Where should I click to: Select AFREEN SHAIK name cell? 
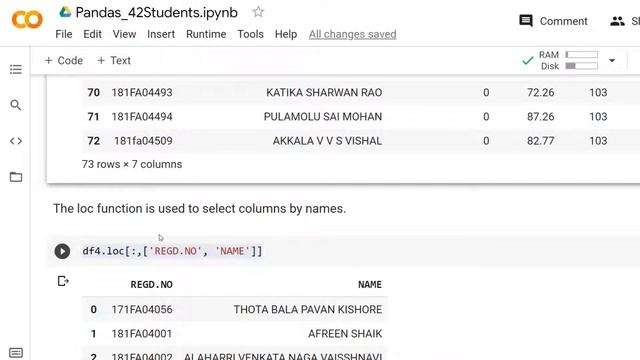click(x=345, y=333)
